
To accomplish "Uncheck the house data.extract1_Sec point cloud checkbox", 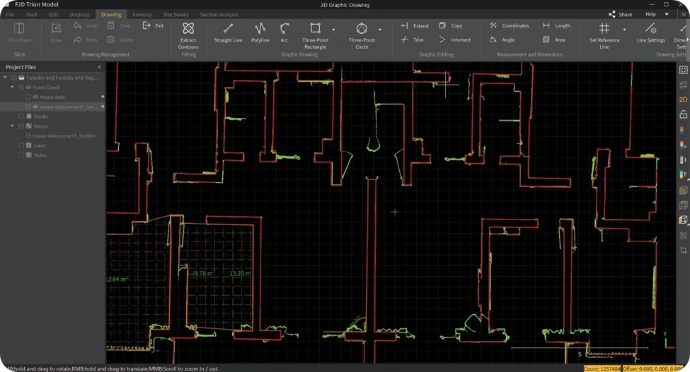I will 29,107.
